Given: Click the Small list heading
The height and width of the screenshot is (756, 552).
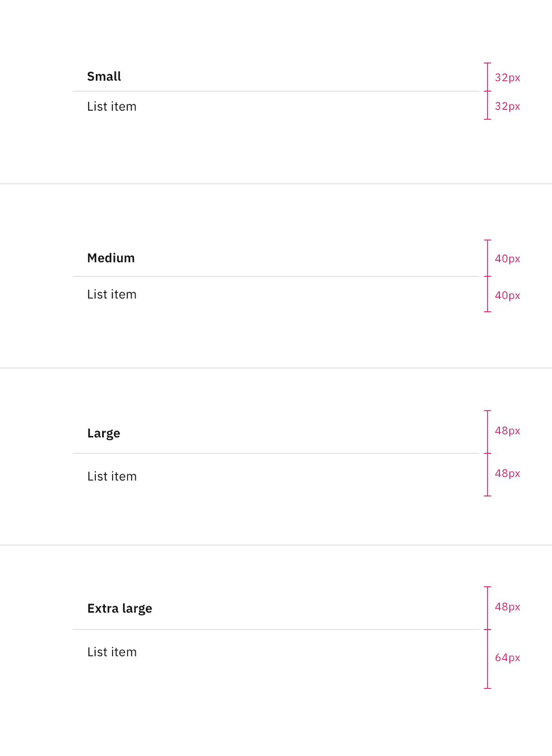Looking at the screenshot, I should click(104, 77).
